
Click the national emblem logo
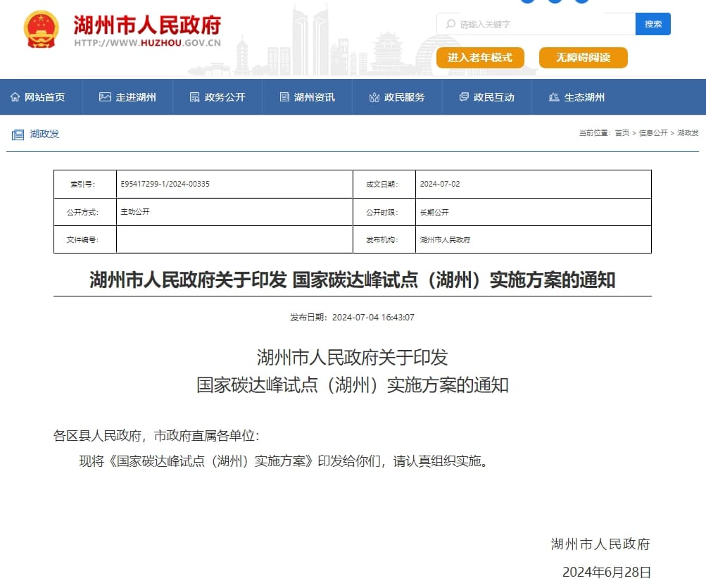(42, 29)
